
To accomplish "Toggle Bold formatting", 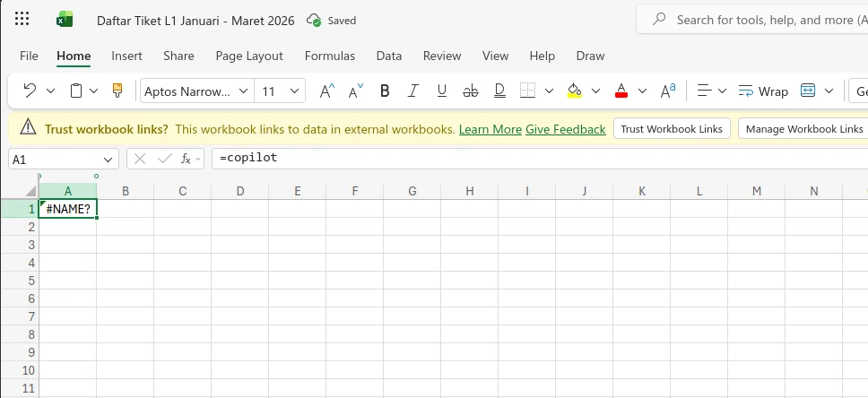I will point(385,91).
